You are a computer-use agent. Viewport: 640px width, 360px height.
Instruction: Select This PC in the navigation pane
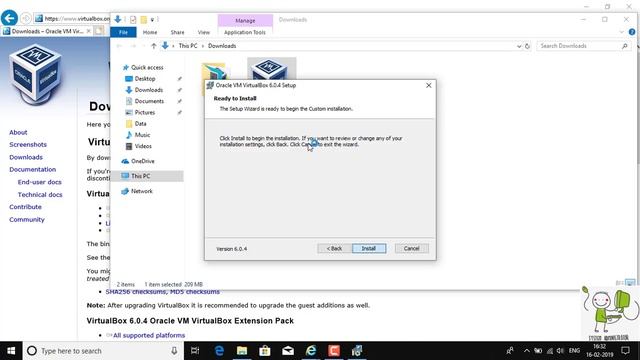coord(140,176)
